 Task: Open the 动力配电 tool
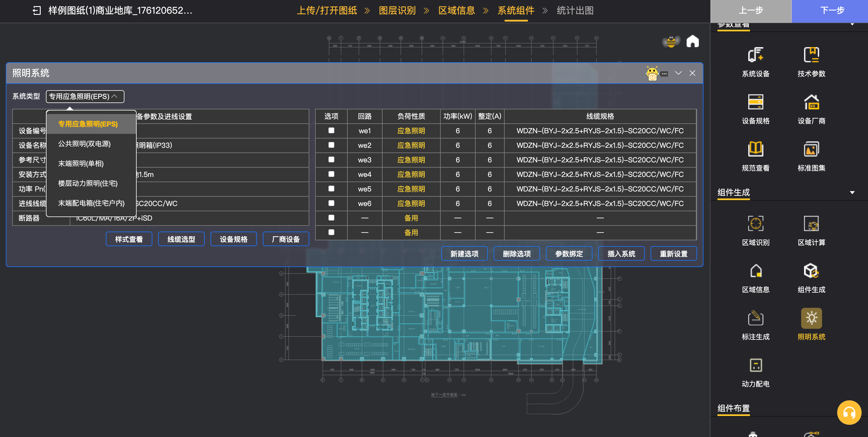pos(755,366)
